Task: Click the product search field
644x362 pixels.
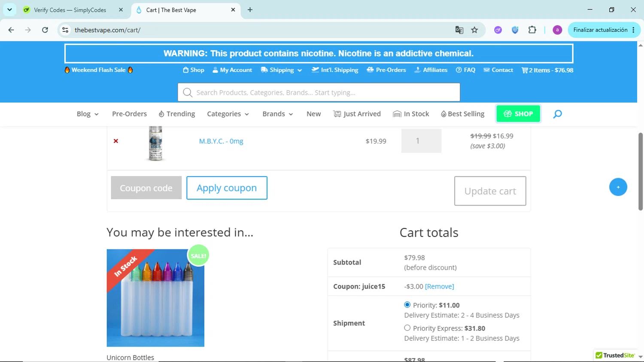Action: click(319, 92)
